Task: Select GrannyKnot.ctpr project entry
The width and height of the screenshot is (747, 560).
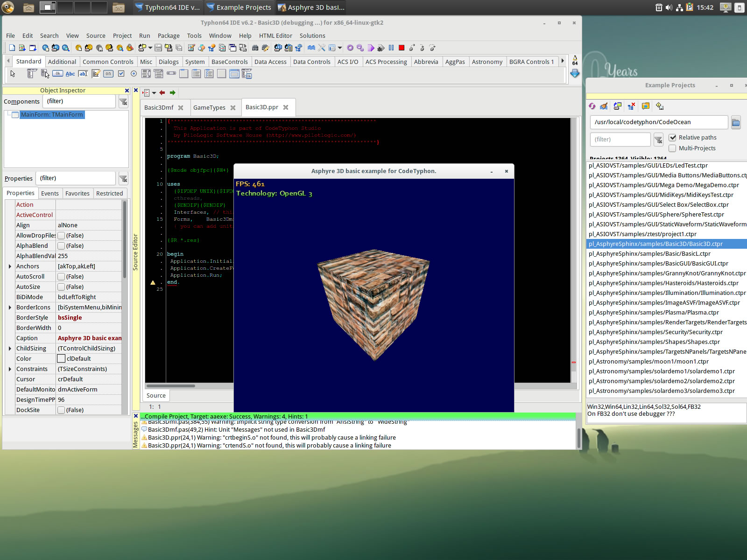Action: click(x=667, y=273)
